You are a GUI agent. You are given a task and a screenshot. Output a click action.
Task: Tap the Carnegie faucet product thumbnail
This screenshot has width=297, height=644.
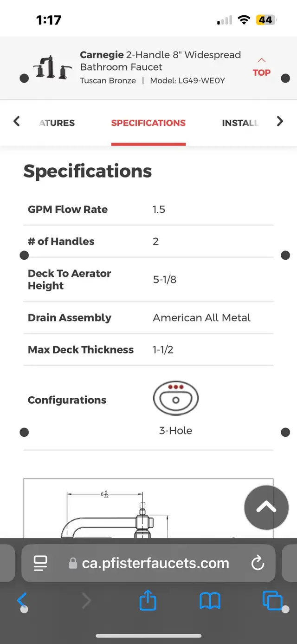[52, 68]
